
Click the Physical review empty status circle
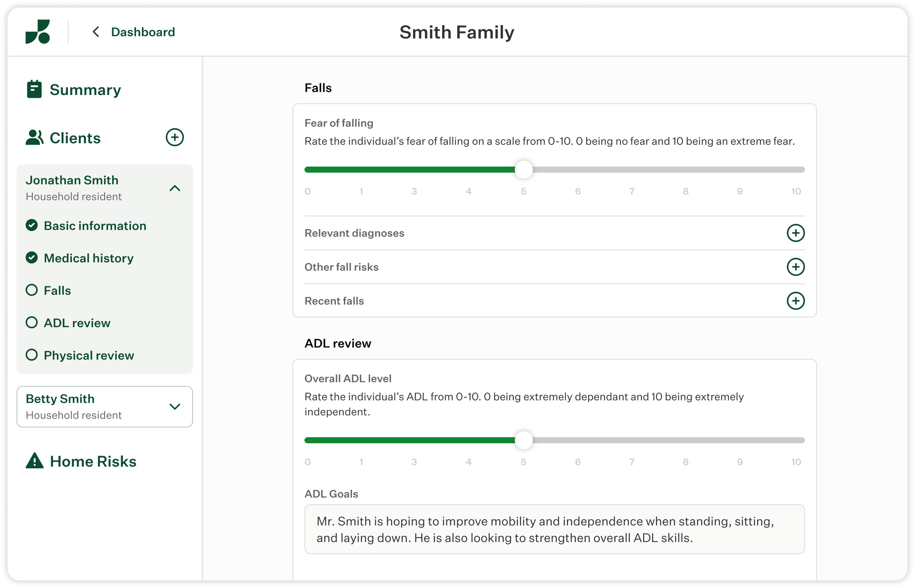tap(32, 355)
